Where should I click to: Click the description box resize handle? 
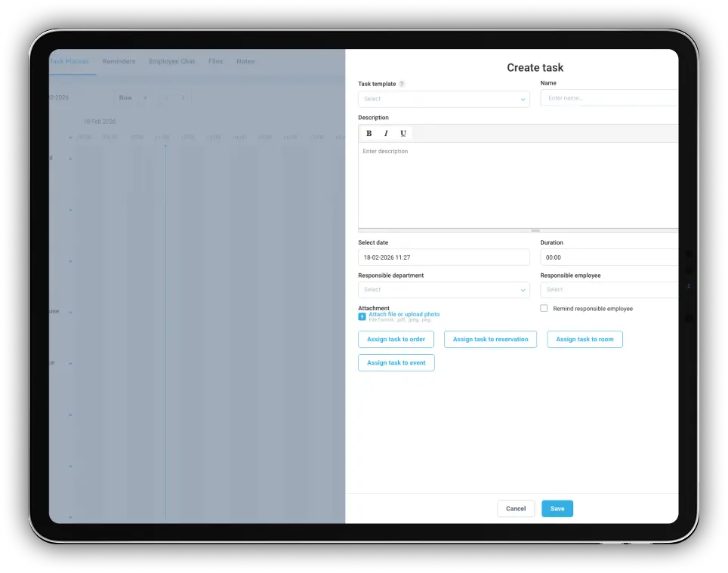535,230
